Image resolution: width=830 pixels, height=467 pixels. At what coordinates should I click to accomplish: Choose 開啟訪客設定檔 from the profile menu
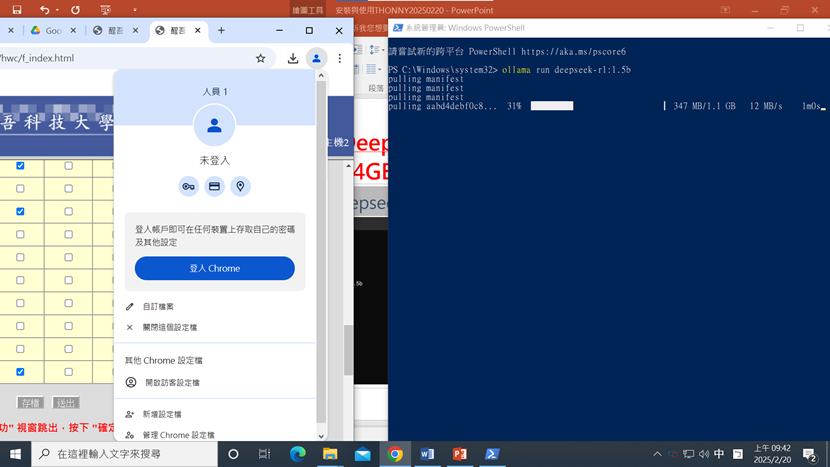tap(172, 383)
